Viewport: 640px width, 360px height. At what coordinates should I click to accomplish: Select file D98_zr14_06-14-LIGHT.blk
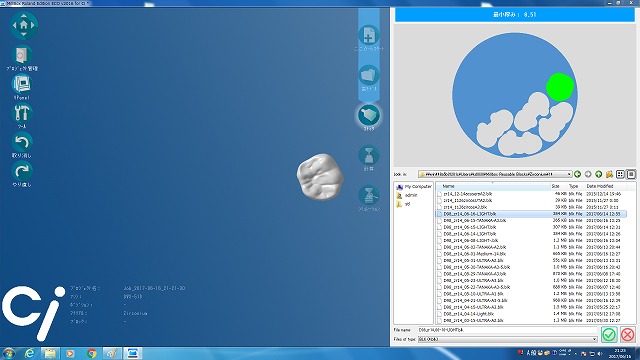531,234
